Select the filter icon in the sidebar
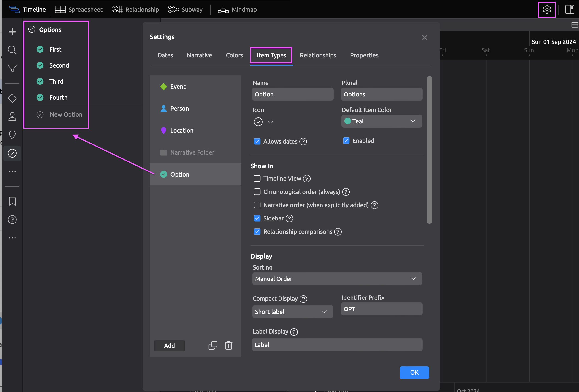 point(12,68)
